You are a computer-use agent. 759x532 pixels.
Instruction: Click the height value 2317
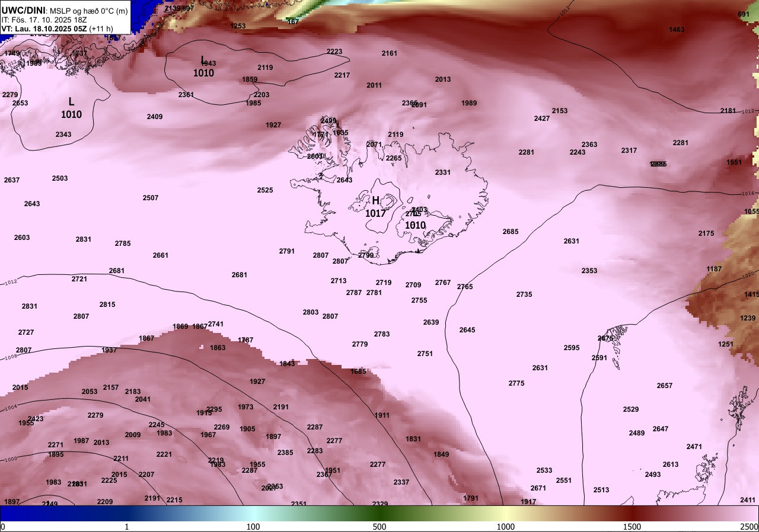tap(629, 151)
